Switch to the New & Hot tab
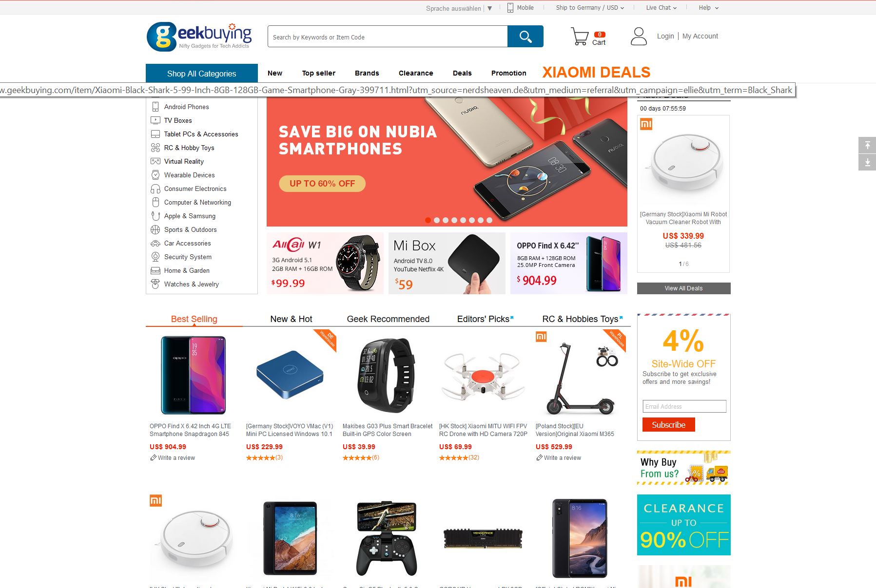The height and width of the screenshot is (588, 876). point(291,319)
